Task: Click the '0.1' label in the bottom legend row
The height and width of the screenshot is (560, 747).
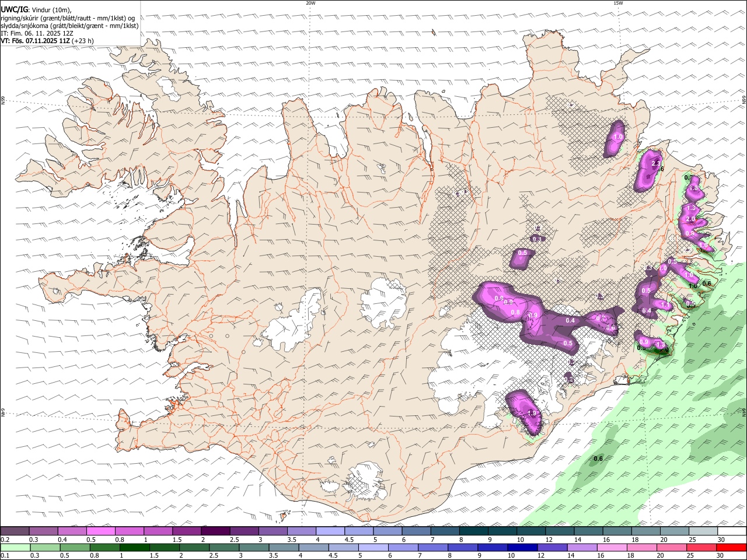Action: [5, 556]
